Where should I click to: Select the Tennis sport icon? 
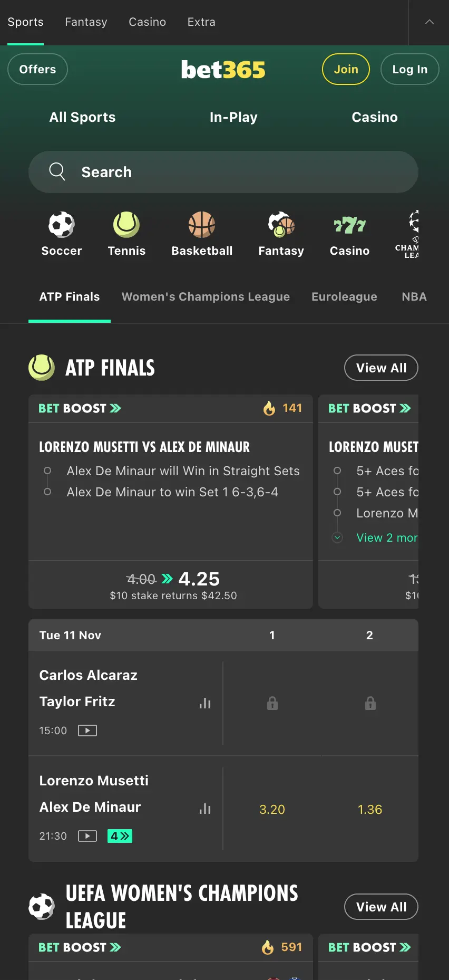click(x=126, y=224)
